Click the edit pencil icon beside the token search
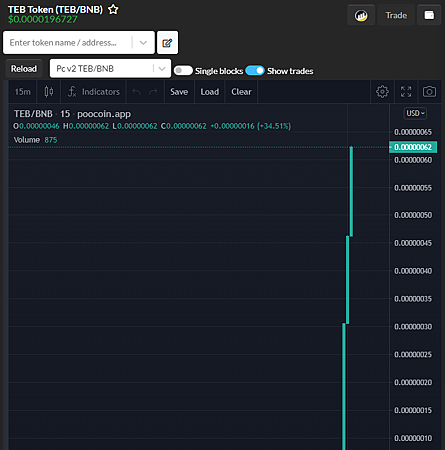This screenshot has height=450, width=445. [x=167, y=43]
